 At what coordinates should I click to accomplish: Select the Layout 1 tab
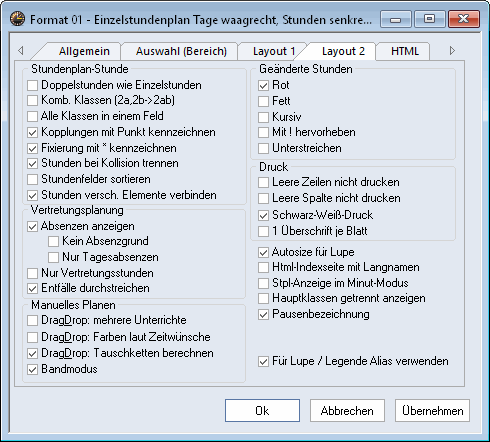pyautogui.click(x=274, y=51)
